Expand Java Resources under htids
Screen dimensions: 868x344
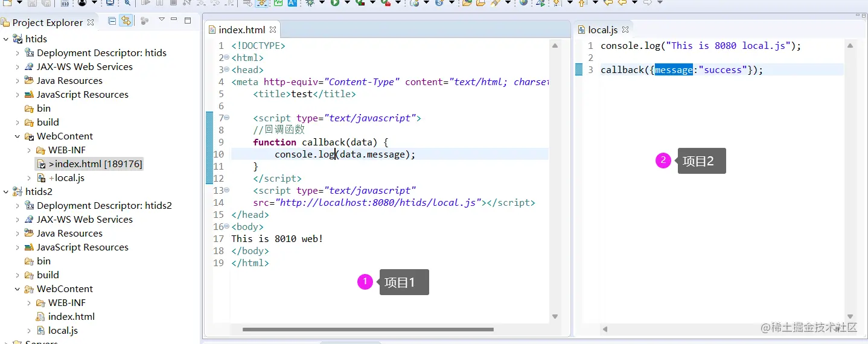pyautogui.click(x=18, y=81)
